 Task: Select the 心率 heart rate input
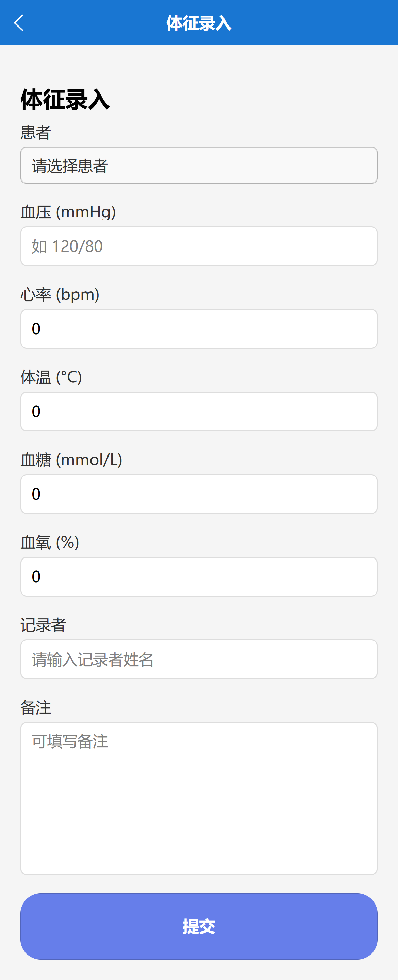pos(199,329)
